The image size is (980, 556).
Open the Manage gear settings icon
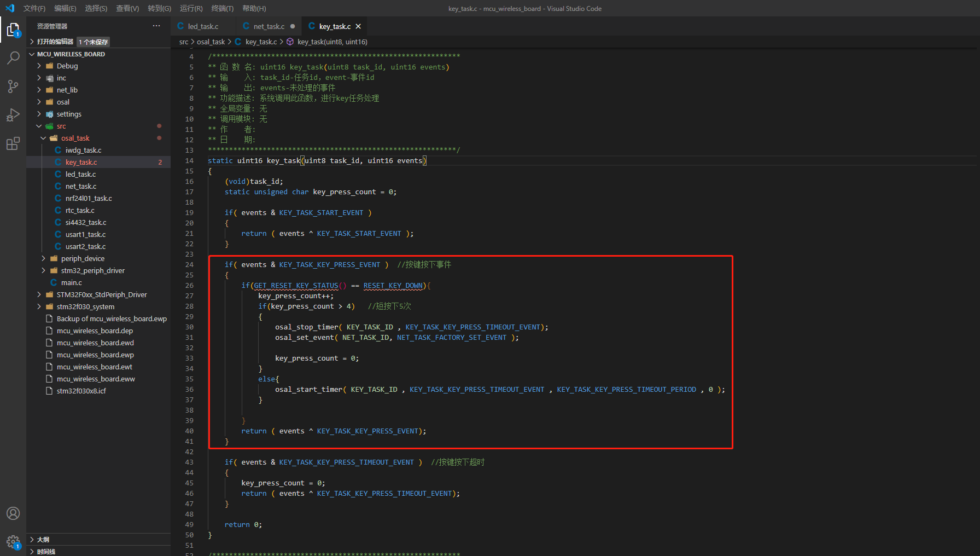click(13, 542)
